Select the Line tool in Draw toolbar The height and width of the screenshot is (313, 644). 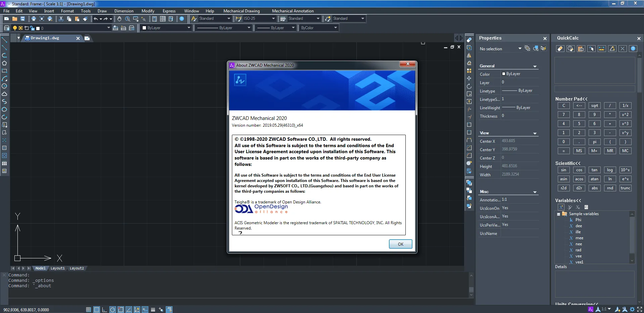4,40
